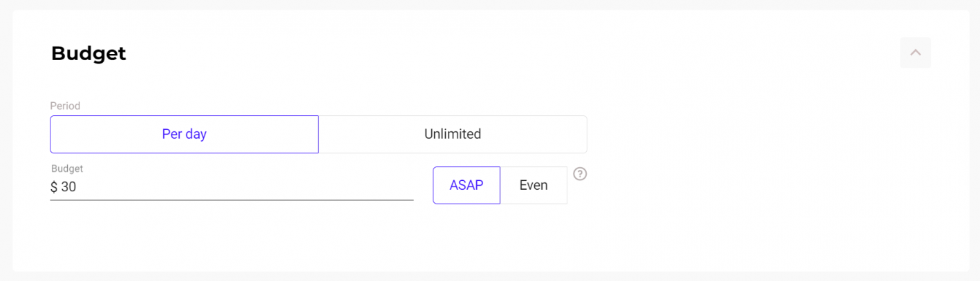Screen dimensions: 980x281
Task: Place the cursor after the 30 value
Action: tap(77, 187)
